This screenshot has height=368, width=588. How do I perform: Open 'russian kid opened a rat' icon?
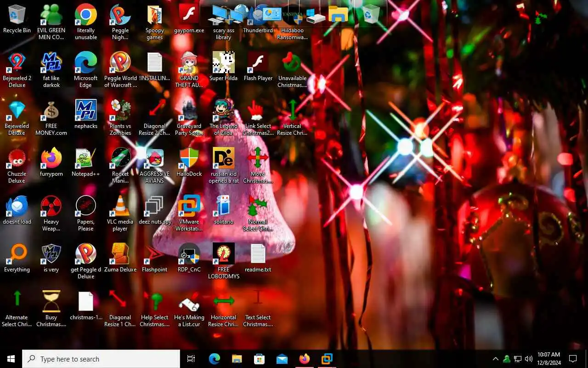pos(224,166)
